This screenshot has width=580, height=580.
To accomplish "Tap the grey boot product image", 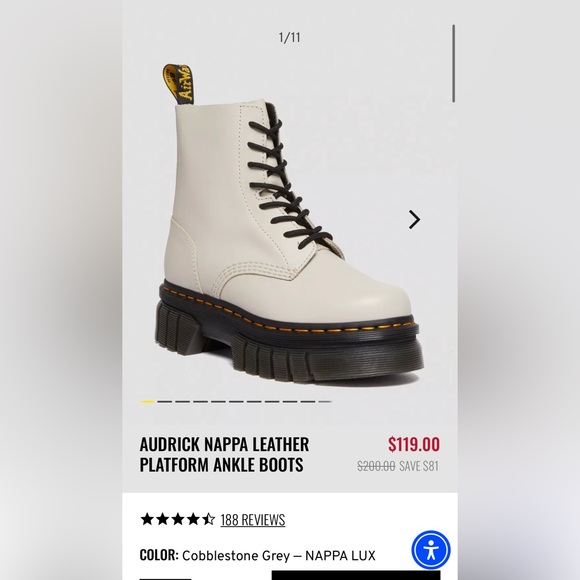I will coord(289,226).
